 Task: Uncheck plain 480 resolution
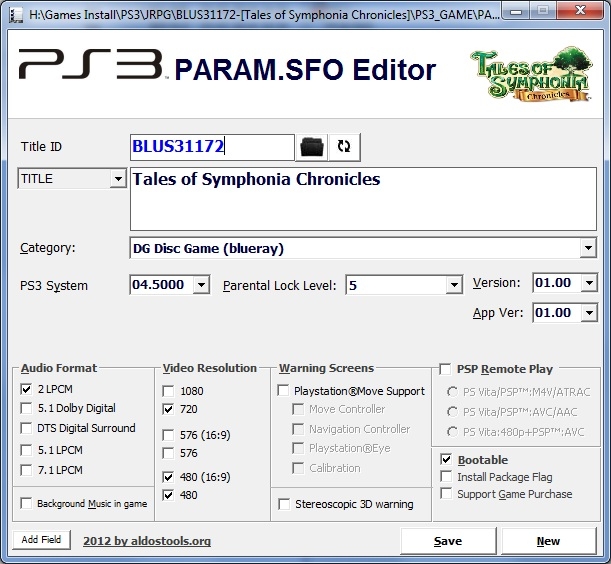point(168,495)
